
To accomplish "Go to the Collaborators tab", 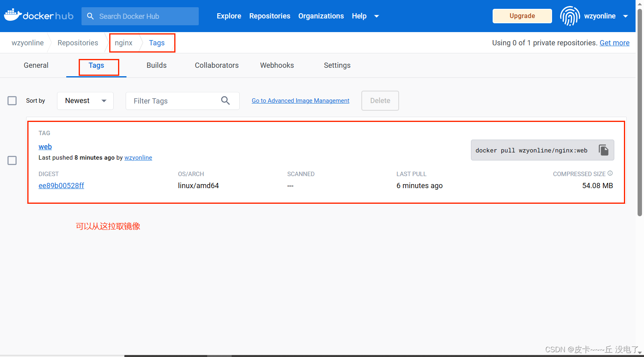I will click(x=217, y=65).
